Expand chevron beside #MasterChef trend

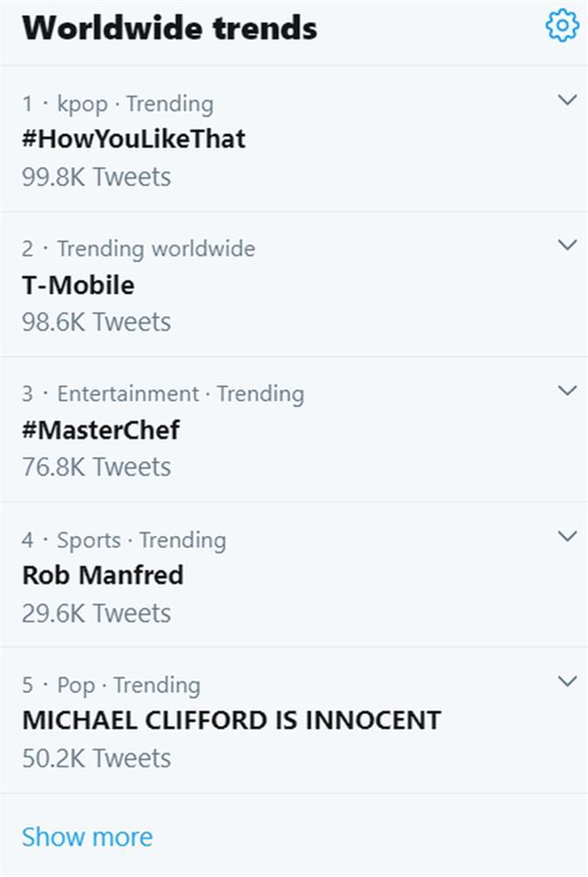coord(567,389)
